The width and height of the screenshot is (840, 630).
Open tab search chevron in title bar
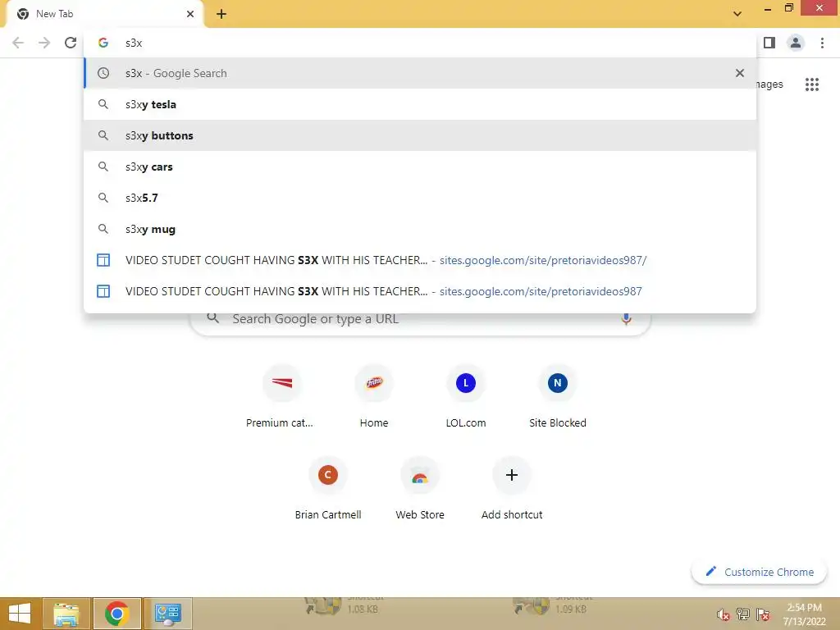coord(737,14)
